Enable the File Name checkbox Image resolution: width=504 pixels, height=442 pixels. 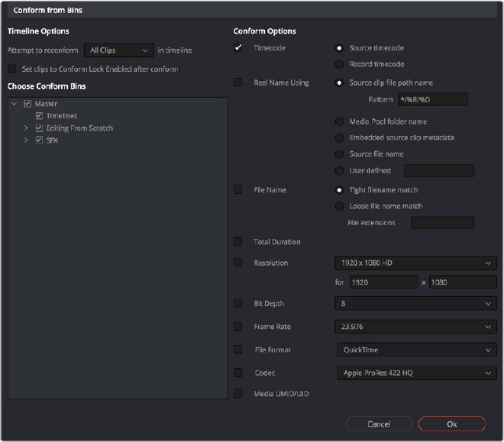(x=238, y=189)
